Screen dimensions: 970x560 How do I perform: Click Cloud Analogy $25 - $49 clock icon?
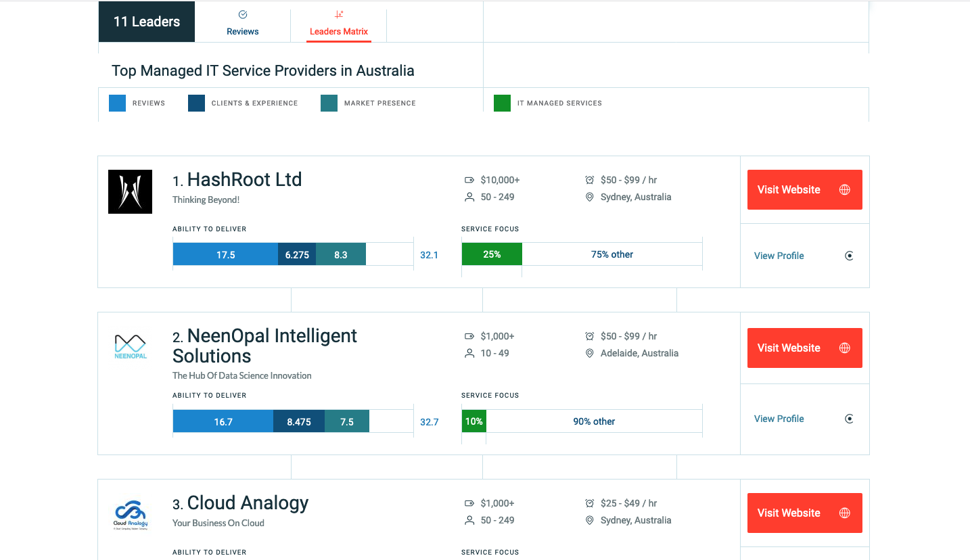click(589, 503)
